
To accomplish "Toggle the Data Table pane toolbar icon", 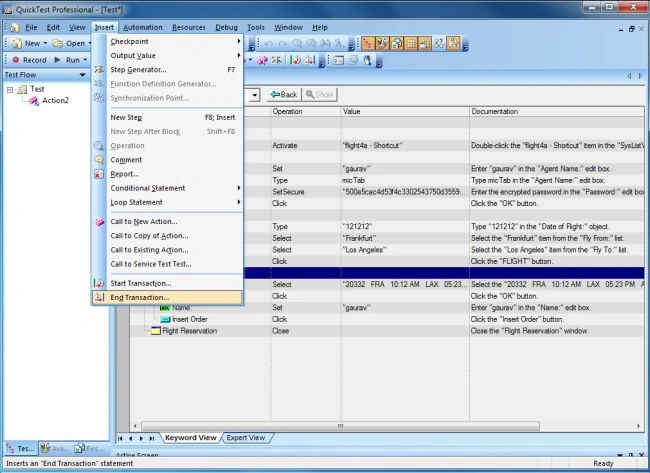I will pos(410,43).
